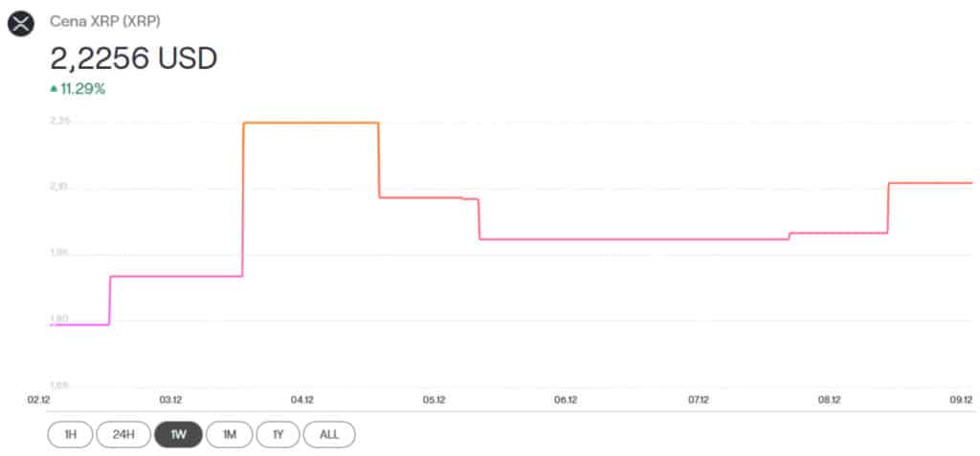980x456 pixels.
Task: Click the 03.12 date label
Action: 170,400
